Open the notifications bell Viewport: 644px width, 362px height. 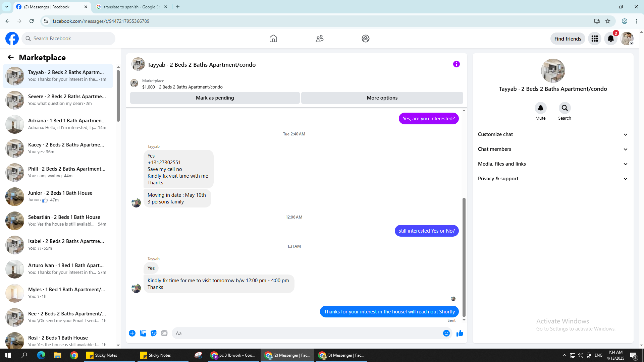611,39
